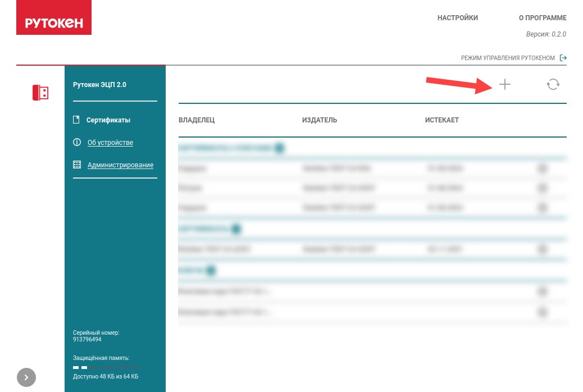Image resolution: width=583 pixels, height=392 pixels.
Task: Click the info icon beside Об устройстве
Action: pos(77,142)
